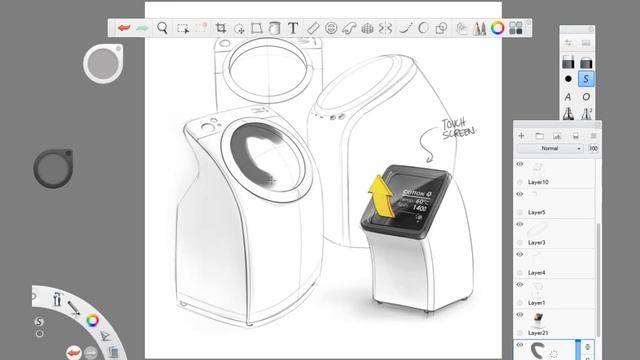Create a new layer group folder
This screenshot has height=360, width=640.
[x=540, y=136]
